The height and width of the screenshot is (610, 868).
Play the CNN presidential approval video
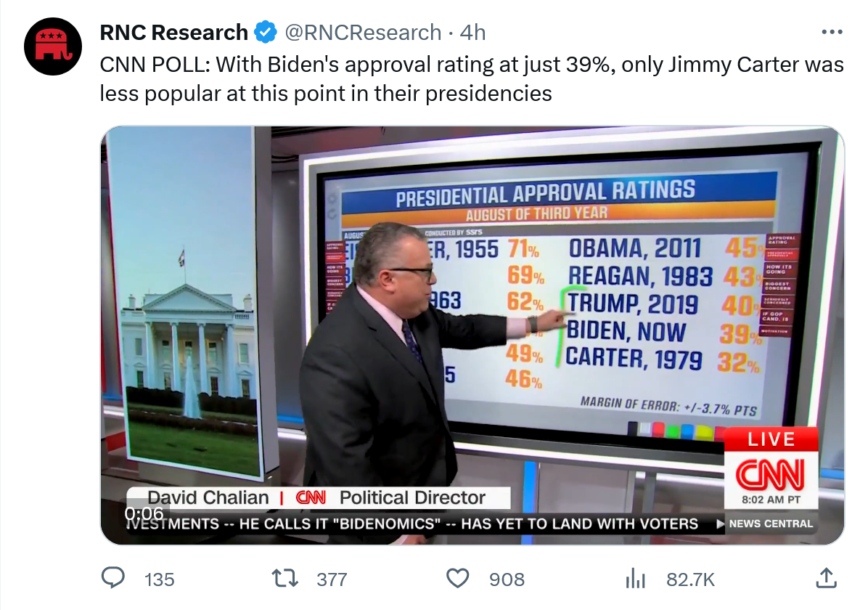tap(472, 334)
